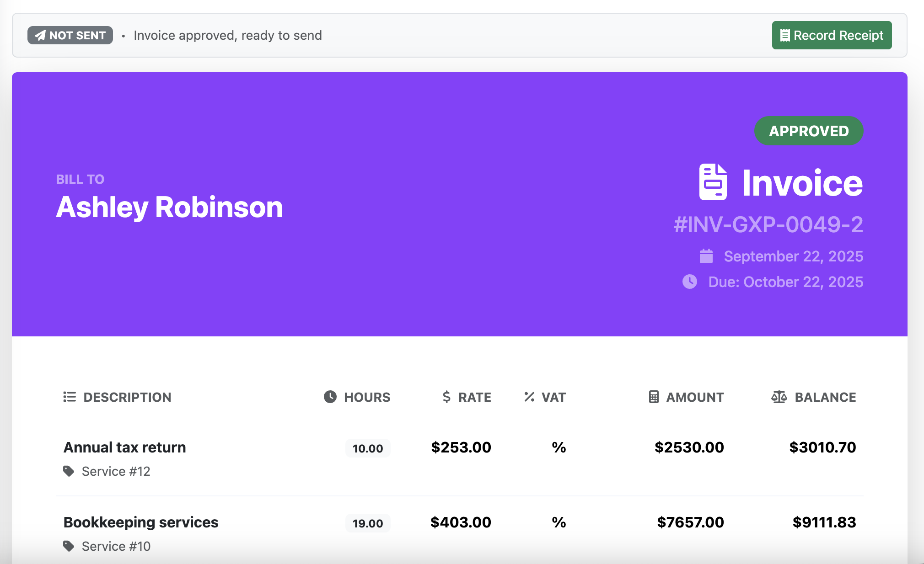Viewport: 924px width, 564px height.
Task: Click the paper plane icon in NOT SENT badge
Action: (x=40, y=35)
